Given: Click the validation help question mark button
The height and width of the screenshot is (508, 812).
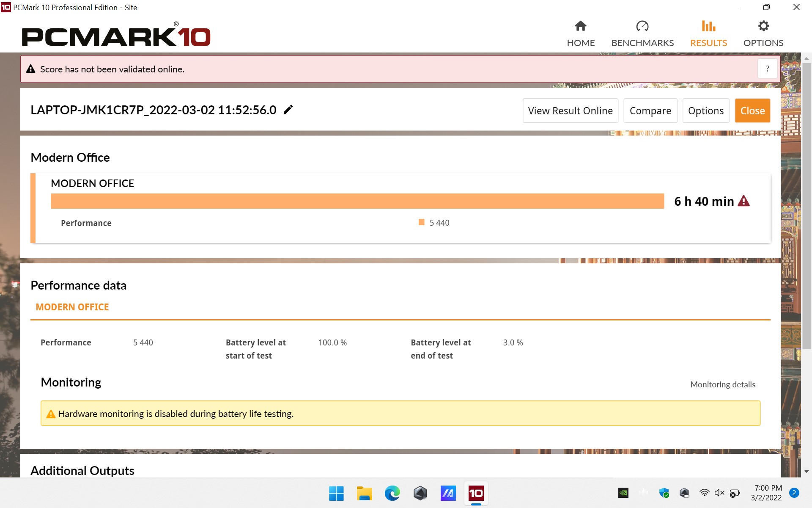Looking at the screenshot, I should [x=768, y=69].
